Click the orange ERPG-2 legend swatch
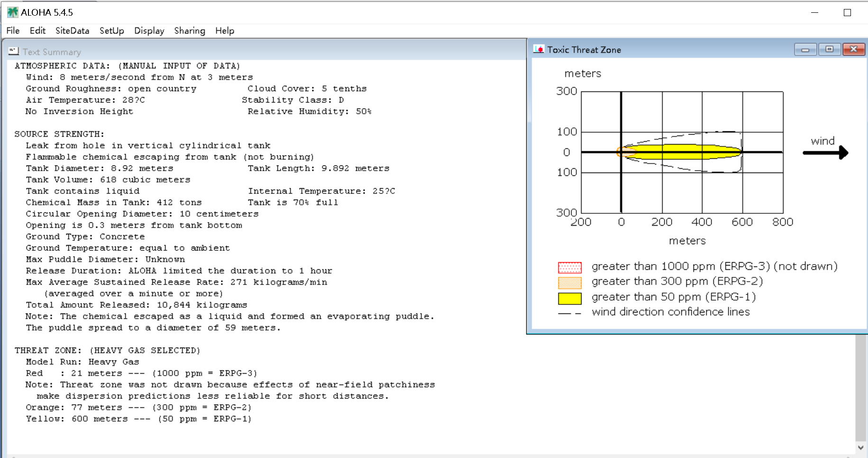The height and width of the screenshot is (458, 868). click(x=569, y=283)
